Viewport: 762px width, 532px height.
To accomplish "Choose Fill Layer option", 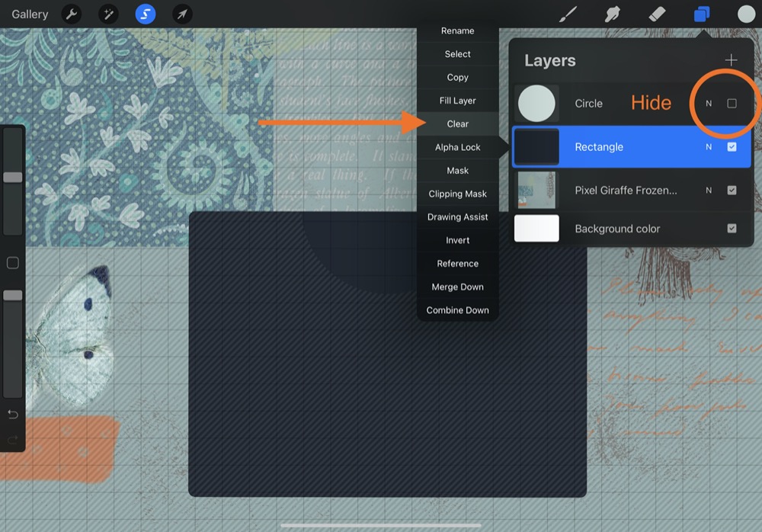I will coord(458,101).
